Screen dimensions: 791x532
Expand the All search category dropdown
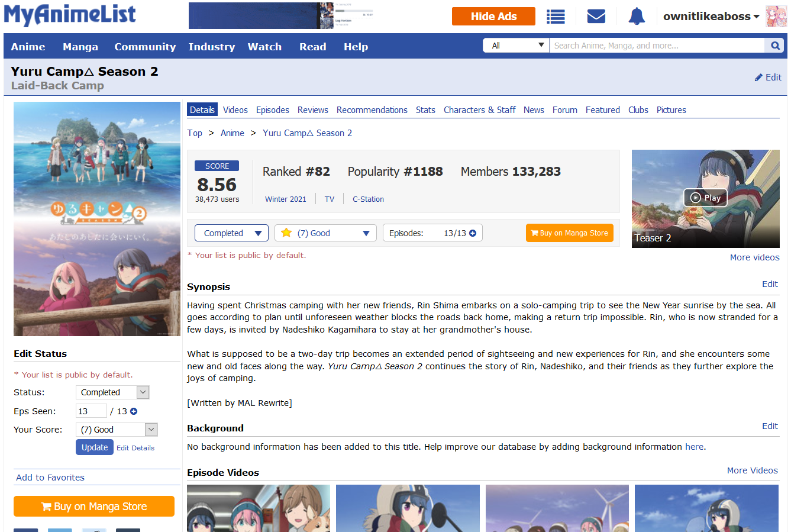(516, 46)
